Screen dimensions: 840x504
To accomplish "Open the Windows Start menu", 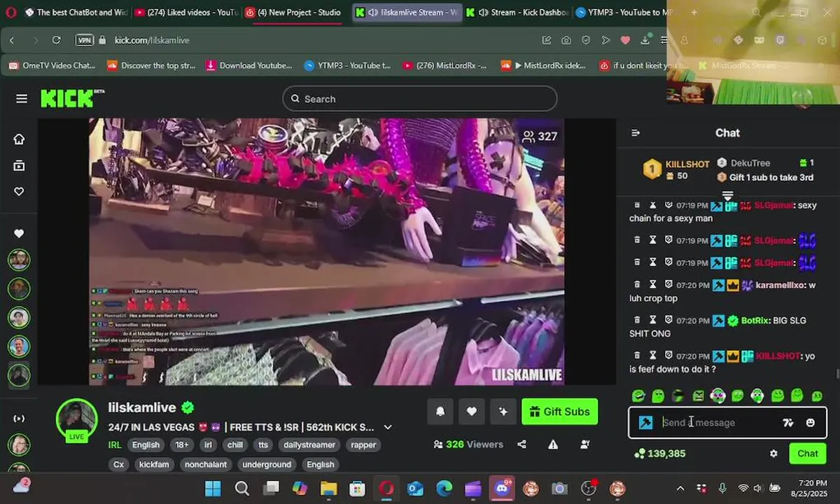I will (212, 488).
